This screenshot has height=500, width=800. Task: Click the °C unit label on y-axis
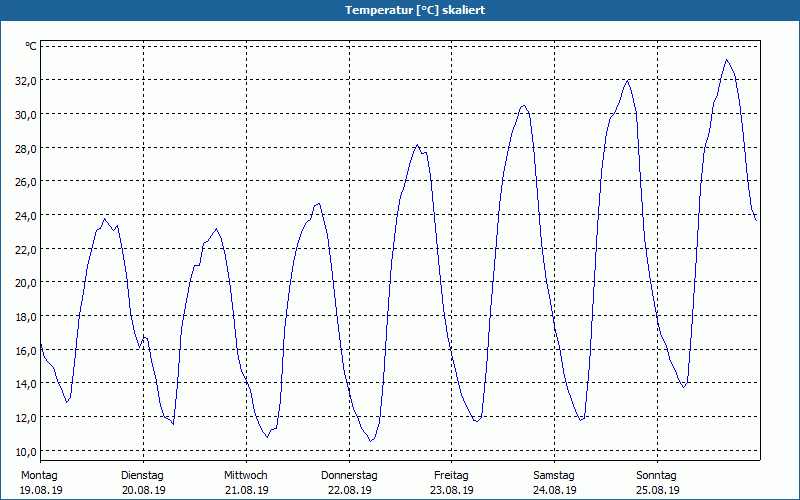pyautogui.click(x=31, y=46)
